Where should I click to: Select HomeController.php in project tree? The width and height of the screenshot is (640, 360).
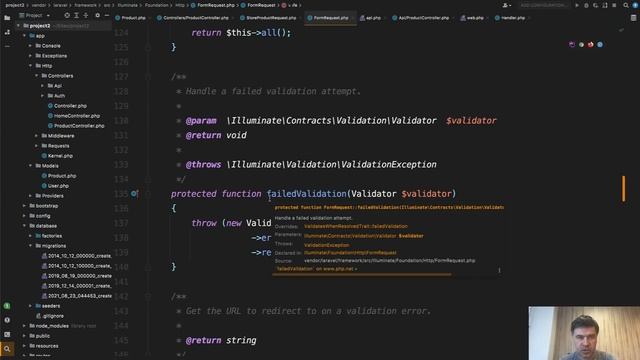[74, 116]
